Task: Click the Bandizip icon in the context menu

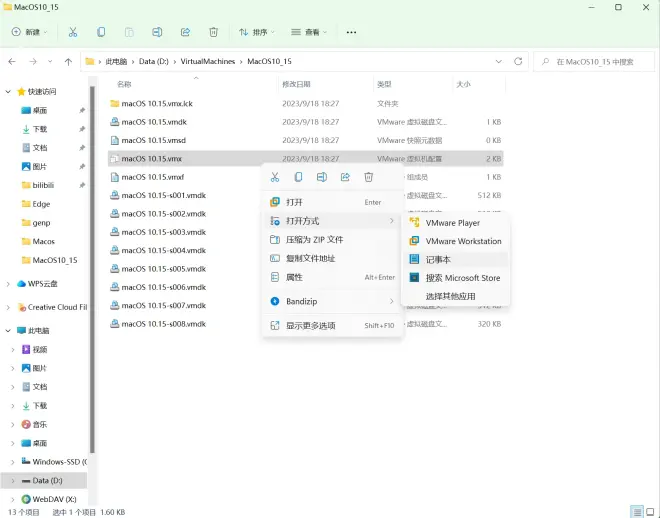Action: pos(275,301)
